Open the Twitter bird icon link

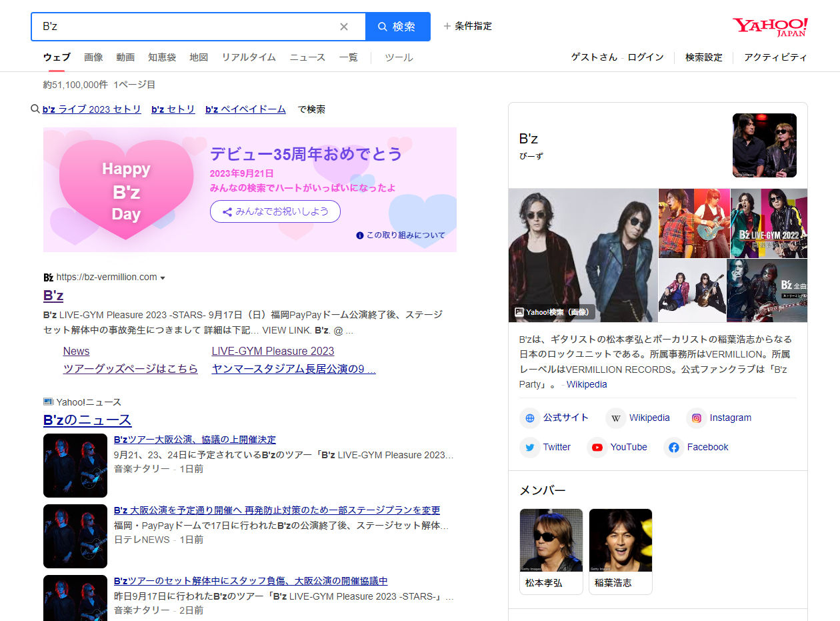point(545,448)
